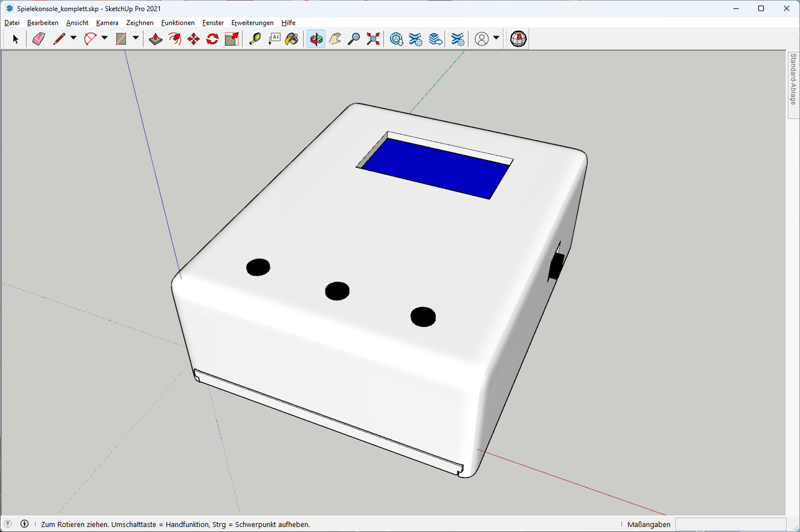Activate the Push/Pull tool
This screenshot has height=532, width=800.
click(x=155, y=39)
